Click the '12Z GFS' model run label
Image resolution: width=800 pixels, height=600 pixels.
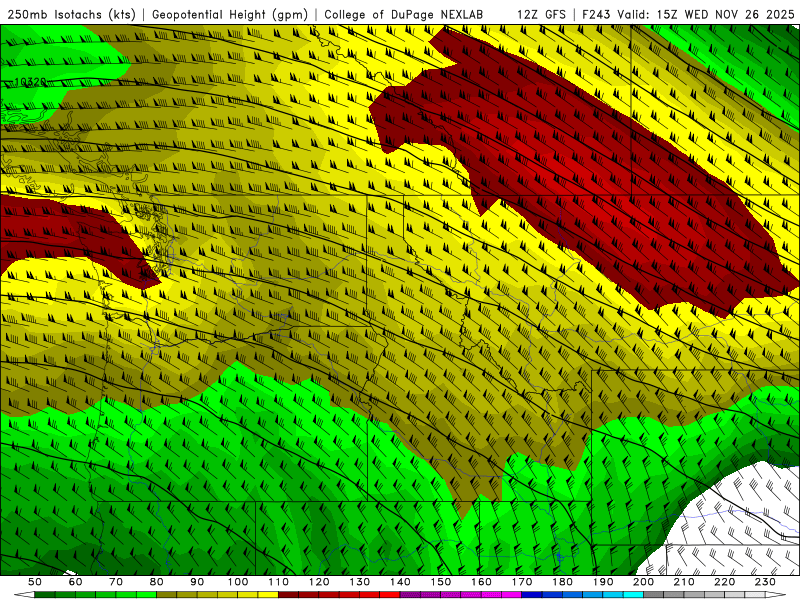tap(541, 15)
